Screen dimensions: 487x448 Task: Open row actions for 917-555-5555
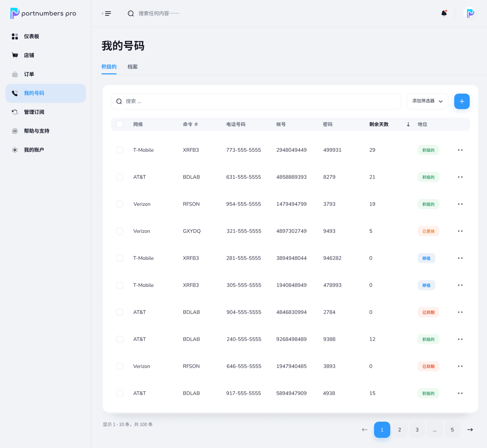pyautogui.click(x=460, y=393)
